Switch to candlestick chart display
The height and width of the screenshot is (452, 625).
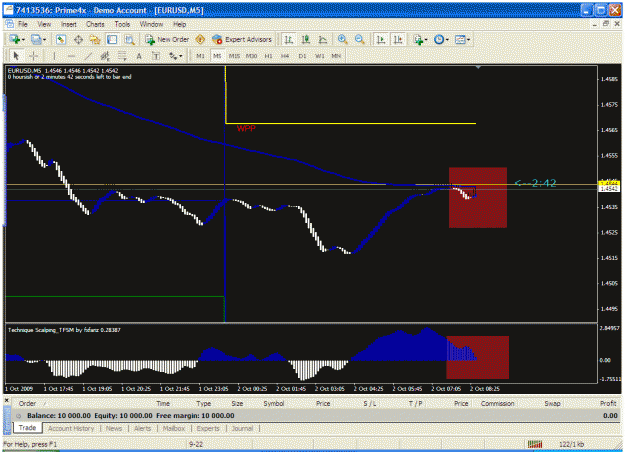306,39
